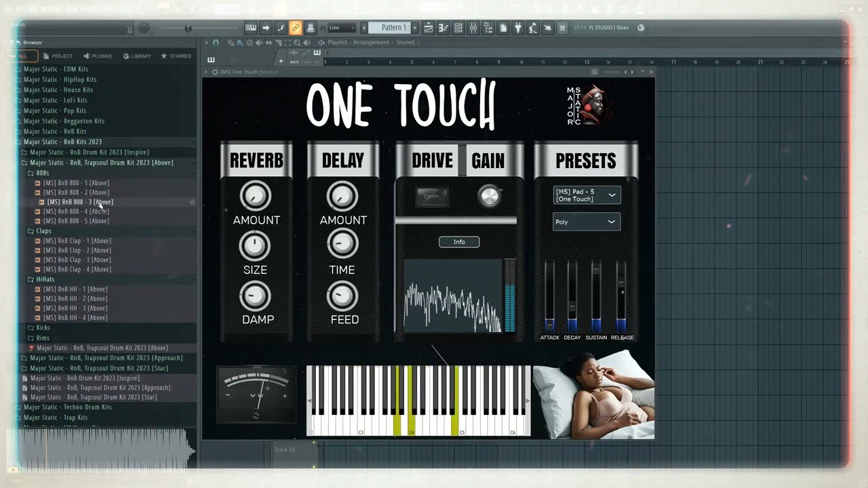Click the Info button in One Touch
Viewport: 868px width, 488px height.
coord(459,242)
